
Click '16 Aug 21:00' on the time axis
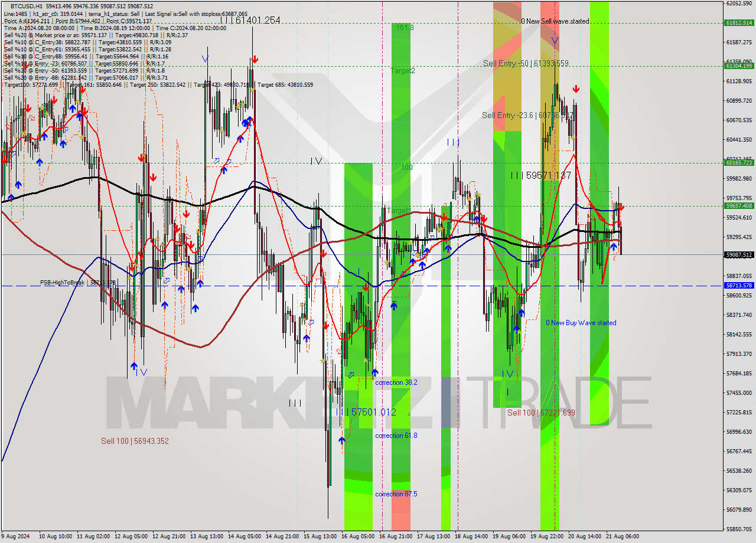tap(396, 537)
